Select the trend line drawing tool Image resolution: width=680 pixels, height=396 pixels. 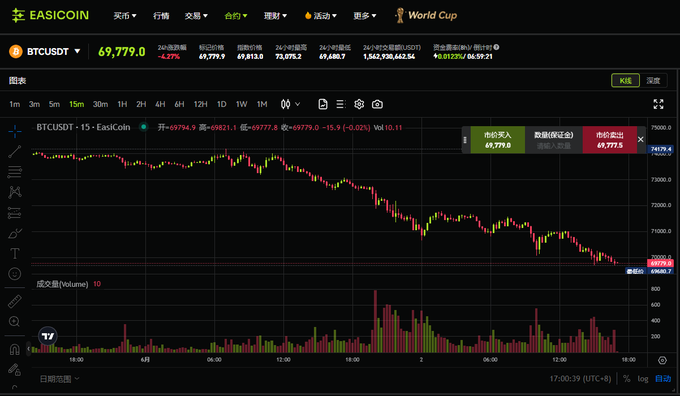(15, 151)
